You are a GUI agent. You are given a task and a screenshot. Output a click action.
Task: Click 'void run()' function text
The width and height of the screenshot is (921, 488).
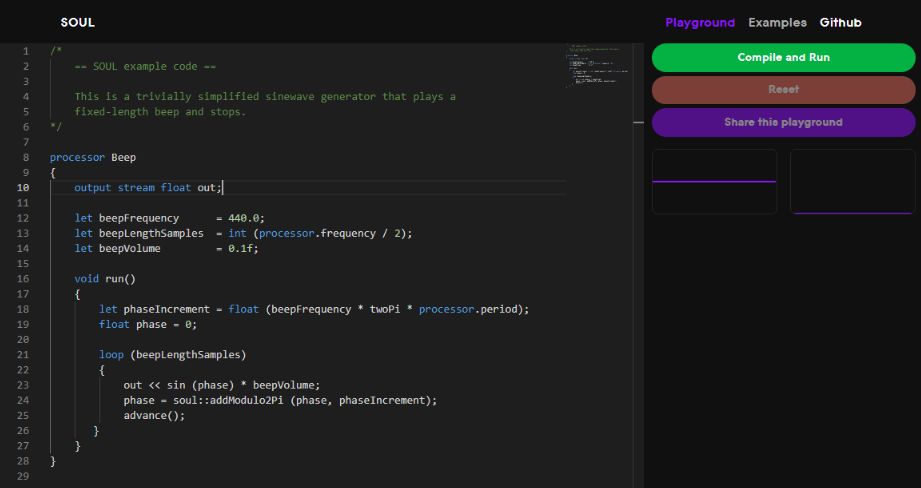(105, 279)
